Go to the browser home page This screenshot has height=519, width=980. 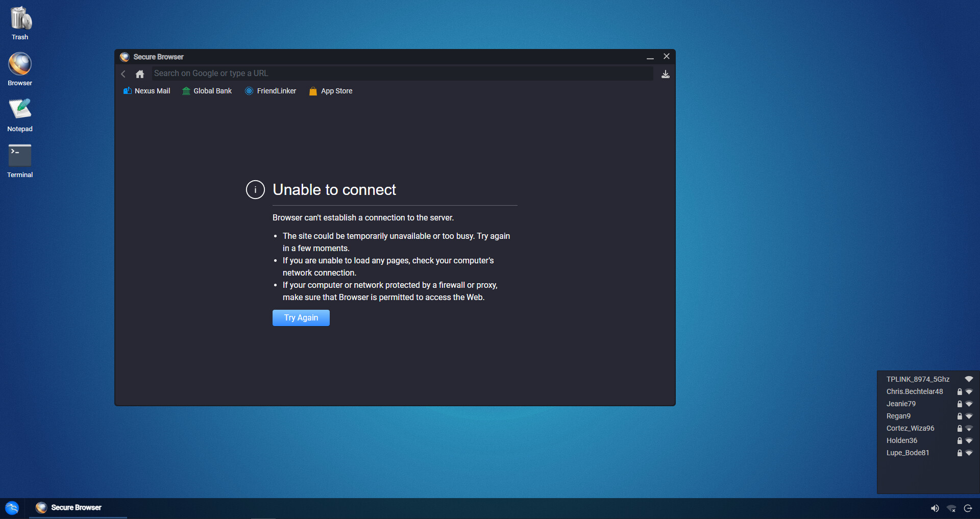(x=139, y=73)
